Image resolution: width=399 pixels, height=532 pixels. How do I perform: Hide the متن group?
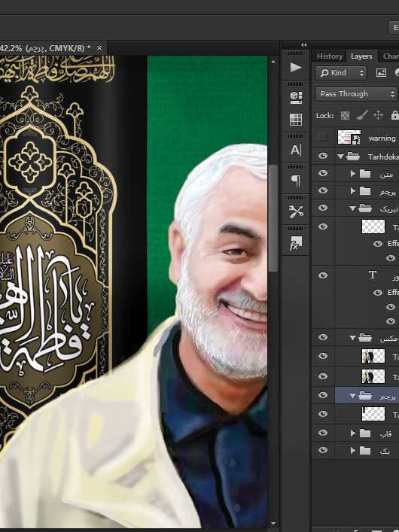click(323, 173)
